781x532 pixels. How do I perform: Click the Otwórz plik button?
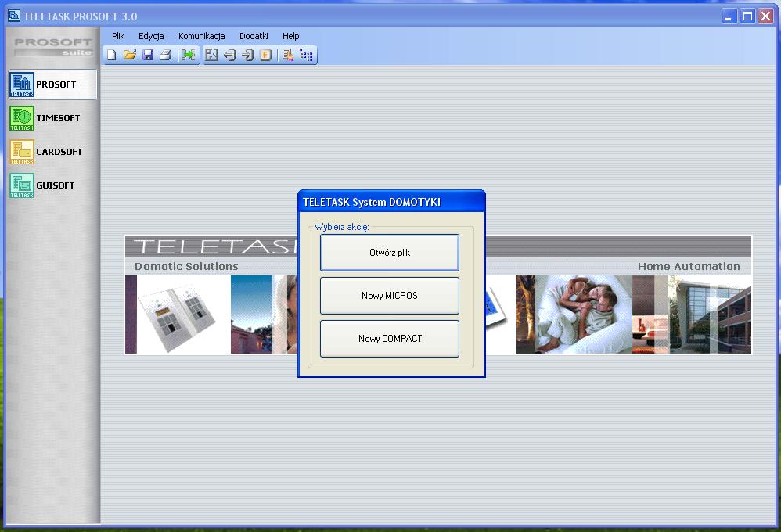point(390,253)
